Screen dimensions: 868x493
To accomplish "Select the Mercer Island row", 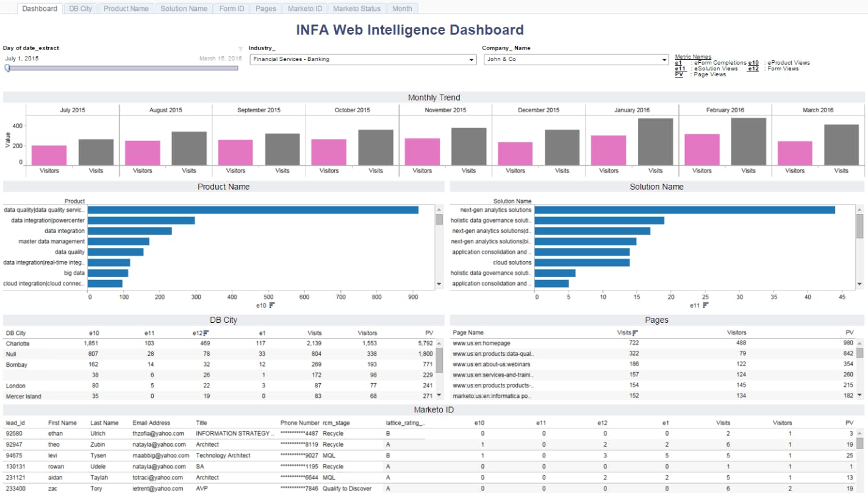I will point(220,396).
